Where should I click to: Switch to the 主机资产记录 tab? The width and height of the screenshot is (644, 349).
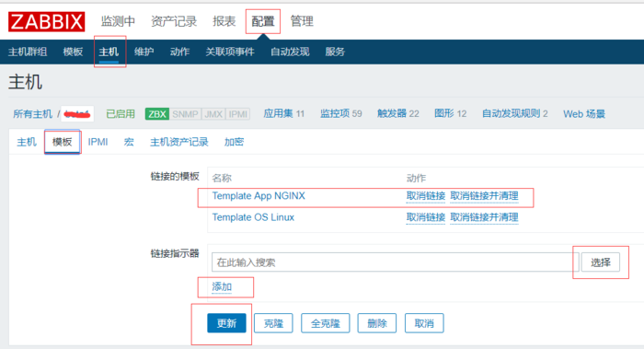tap(179, 142)
